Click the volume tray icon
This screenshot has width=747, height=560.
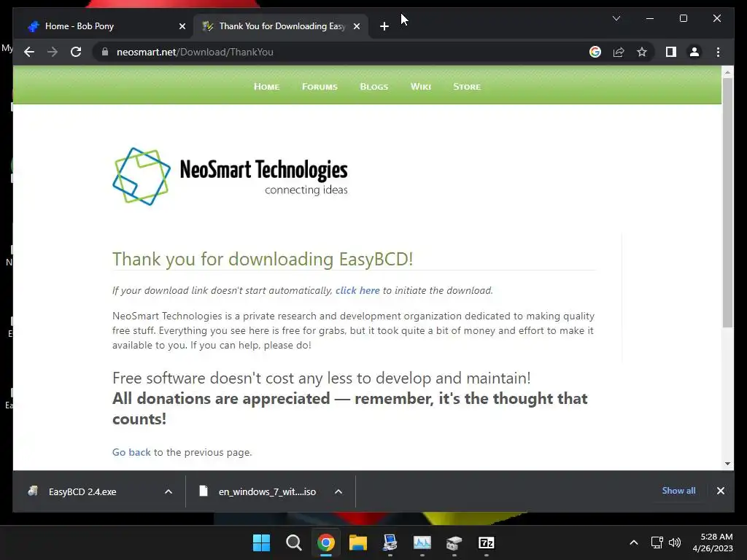click(x=675, y=542)
